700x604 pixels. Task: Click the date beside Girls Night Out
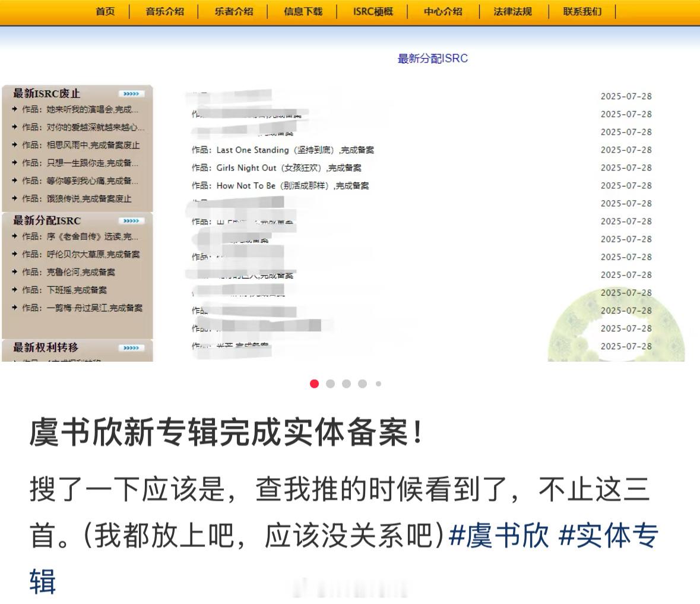pos(626,168)
